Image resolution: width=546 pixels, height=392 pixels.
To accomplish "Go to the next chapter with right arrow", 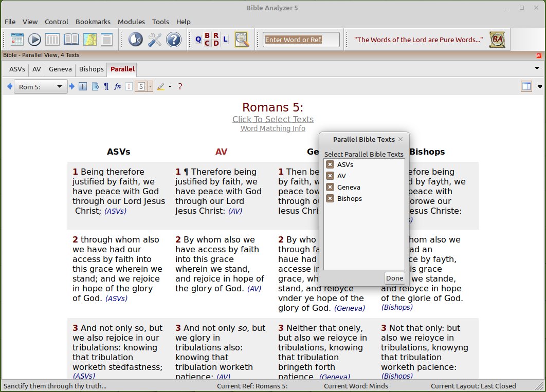I will [72, 86].
